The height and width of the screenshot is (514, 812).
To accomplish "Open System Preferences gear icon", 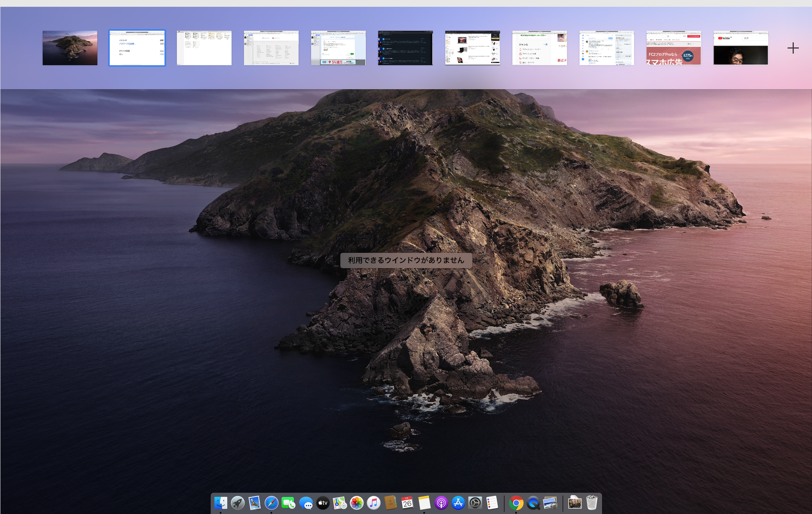I will click(475, 503).
